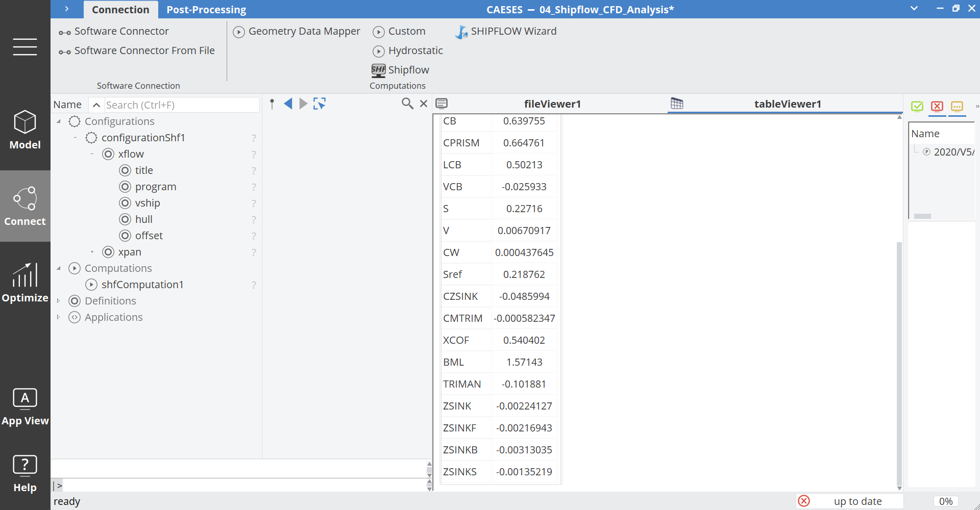Expand the Definitions tree node
Screen dimensions: 980x510
point(59,301)
